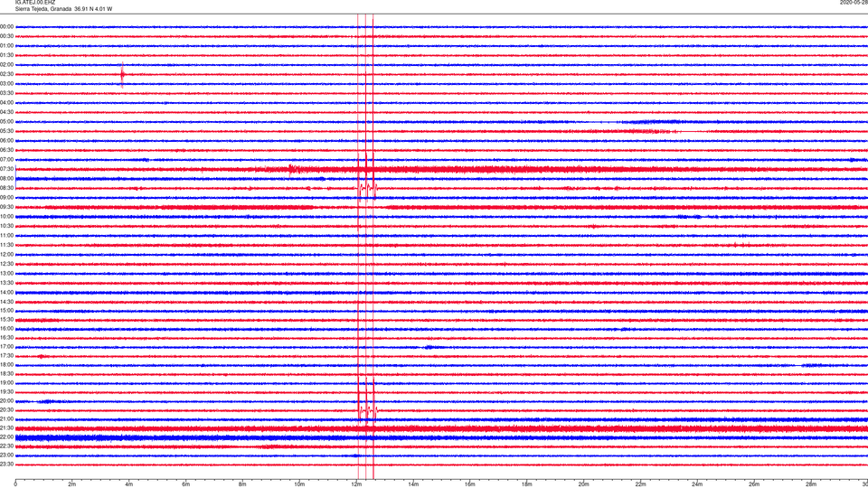Select the 09:30 trace time label
Viewport: 868px width, 488px height.
point(6,207)
